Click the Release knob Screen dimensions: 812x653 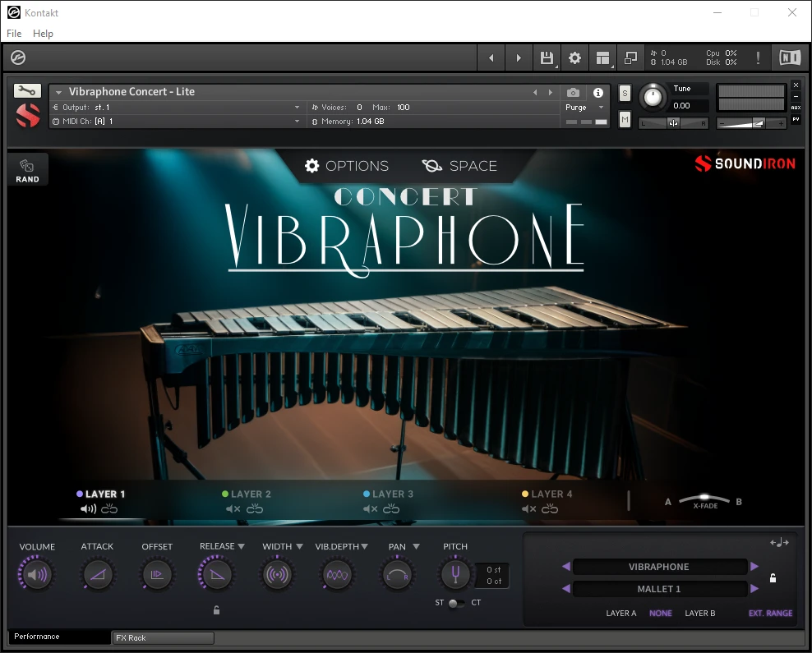point(216,574)
